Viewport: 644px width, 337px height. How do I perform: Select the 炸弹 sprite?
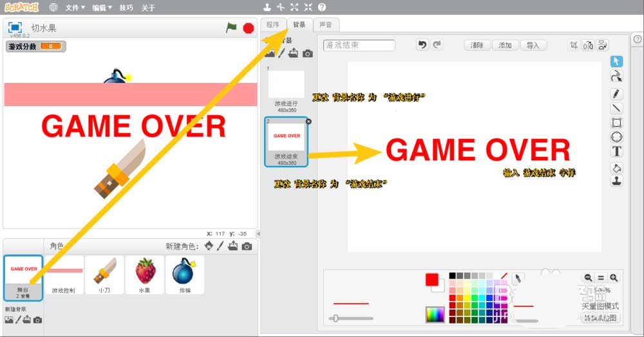click(185, 275)
